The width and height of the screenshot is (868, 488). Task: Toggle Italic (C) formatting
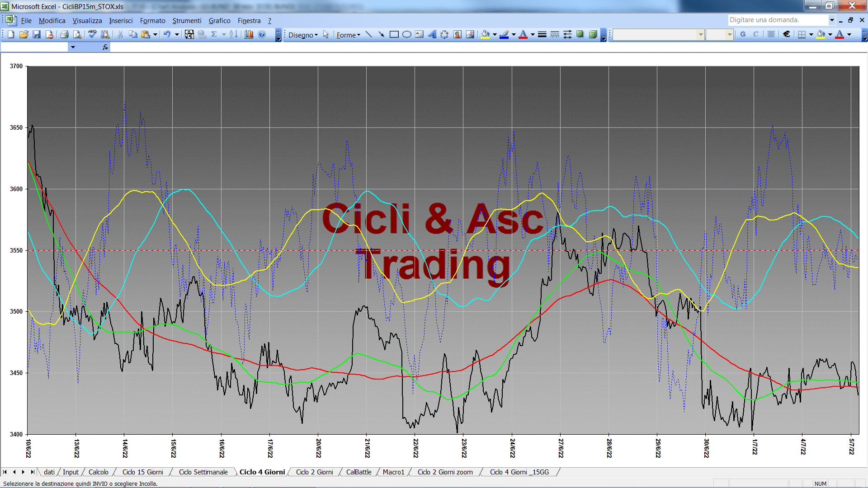tap(755, 34)
